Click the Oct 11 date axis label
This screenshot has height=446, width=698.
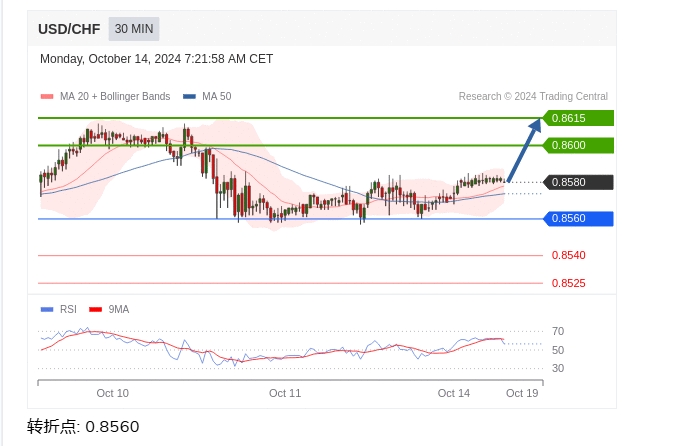point(285,393)
